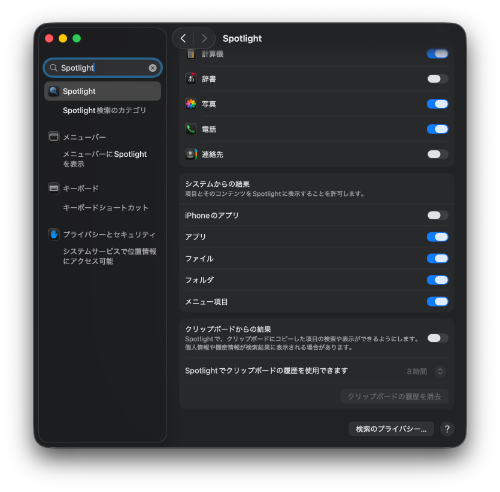
Task: Select メニューバー in the sidebar results
Action: point(84,137)
